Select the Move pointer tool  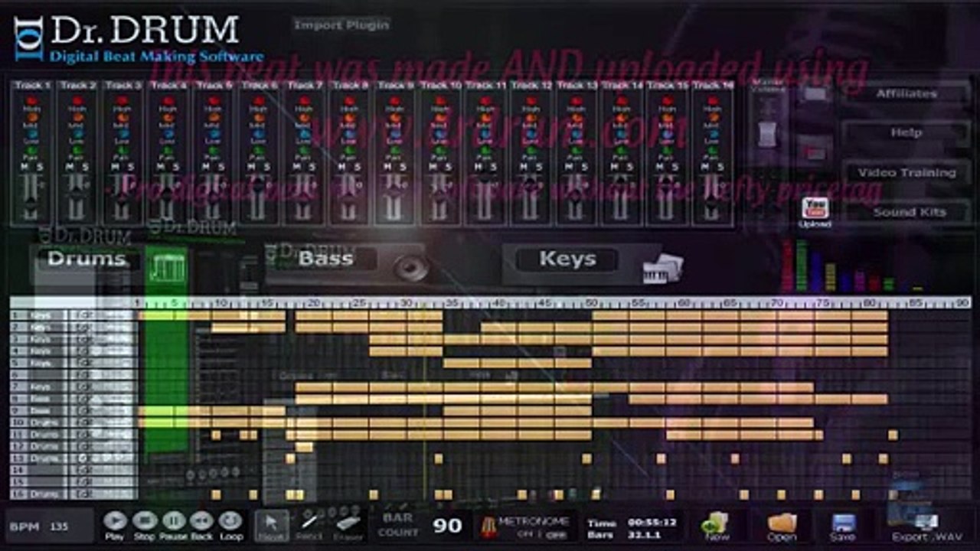click(x=272, y=525)
